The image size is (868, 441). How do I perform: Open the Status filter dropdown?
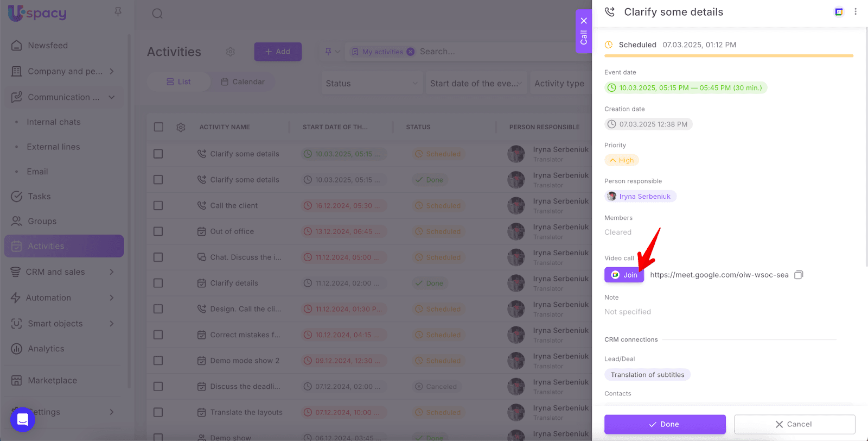click(372, 83)
